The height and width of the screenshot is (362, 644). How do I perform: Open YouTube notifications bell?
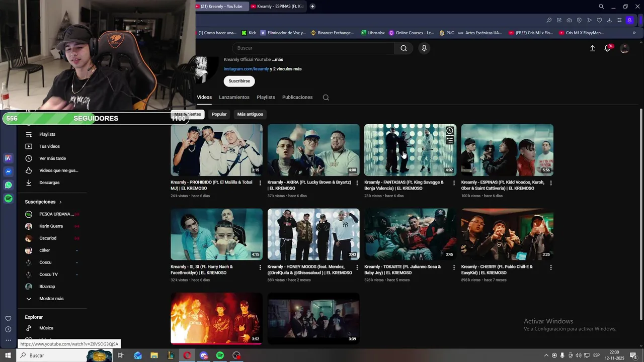point(608,48)
